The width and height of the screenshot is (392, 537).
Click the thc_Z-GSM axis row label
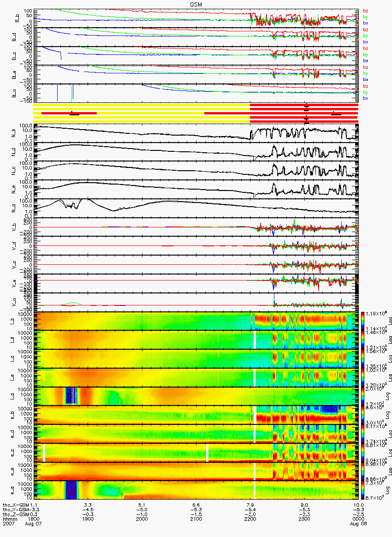[x=16, y=514]
